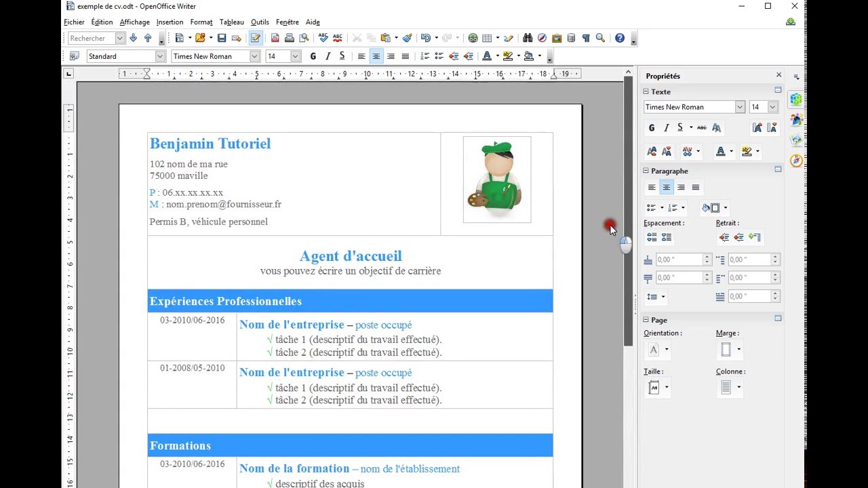Click the Open file folder icon
The height and width of the screenshot is (488, 868).
200,38
